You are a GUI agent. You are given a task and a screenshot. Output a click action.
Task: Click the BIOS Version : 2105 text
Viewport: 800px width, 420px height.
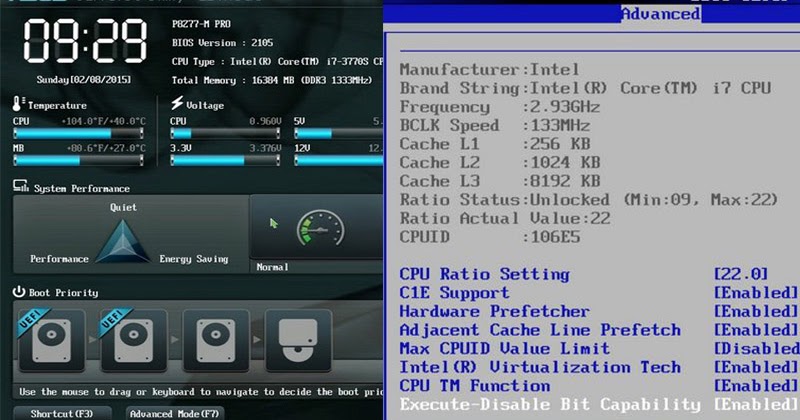point(222,43)
